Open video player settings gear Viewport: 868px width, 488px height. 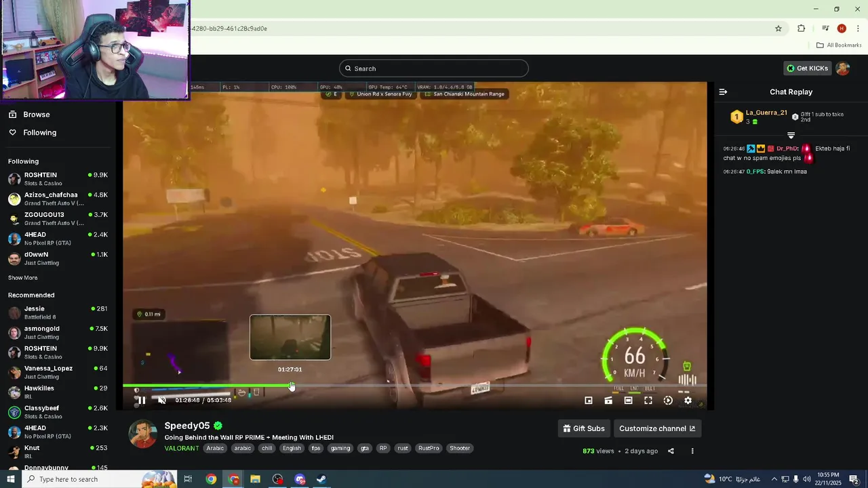click(688, 401)
